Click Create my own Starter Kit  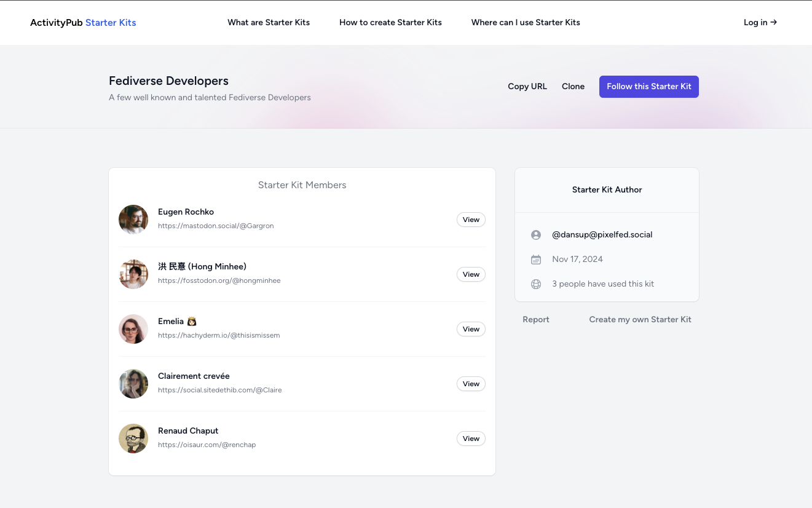point(640,320)
